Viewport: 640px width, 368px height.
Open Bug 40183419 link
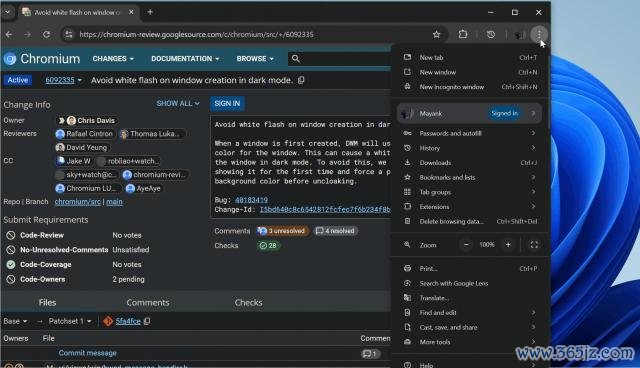(251, 200)
